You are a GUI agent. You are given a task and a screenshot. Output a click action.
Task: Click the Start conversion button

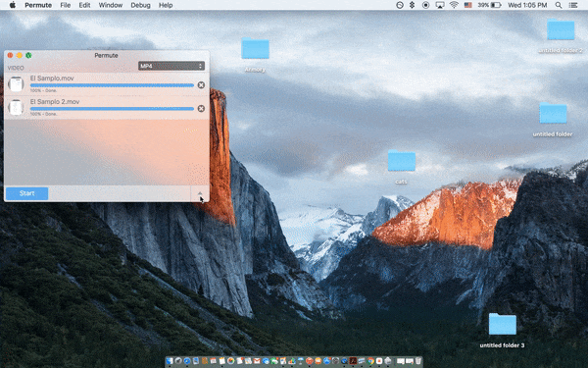[27, 193]
